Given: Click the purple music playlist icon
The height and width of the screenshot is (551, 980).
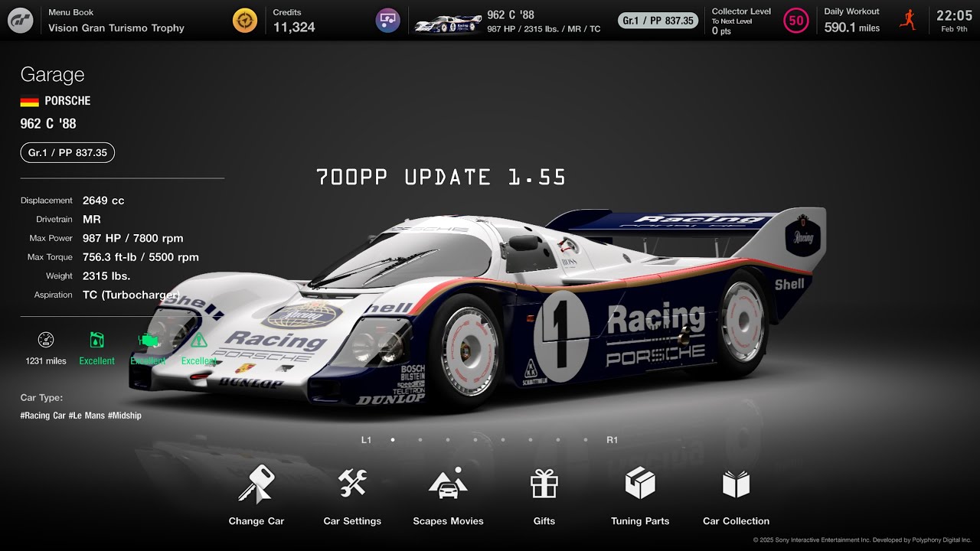Looking at the screenshot, I should [x=388, y=21].
